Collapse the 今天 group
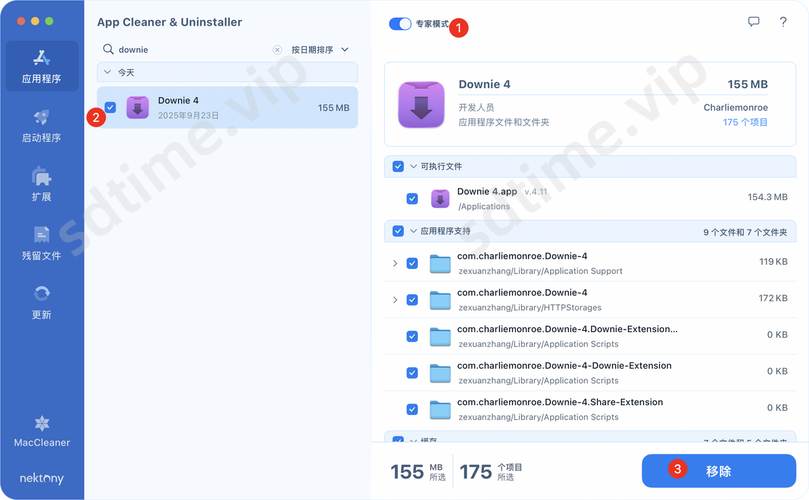The image size is (809, 500). point(107,72)
